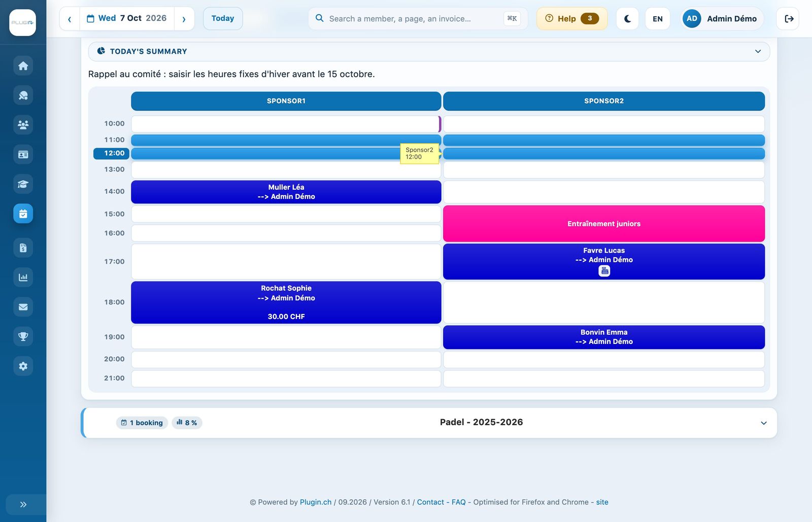812x522 pixels.
Task: Open the trophy tournaments icon
Action: (x=23, y=336)
